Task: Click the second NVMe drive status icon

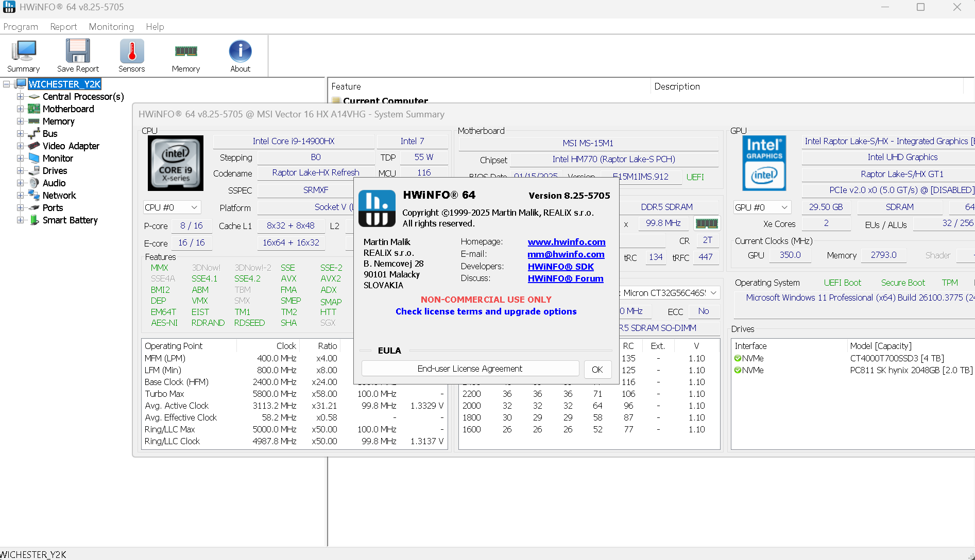Action: (738, 370)
